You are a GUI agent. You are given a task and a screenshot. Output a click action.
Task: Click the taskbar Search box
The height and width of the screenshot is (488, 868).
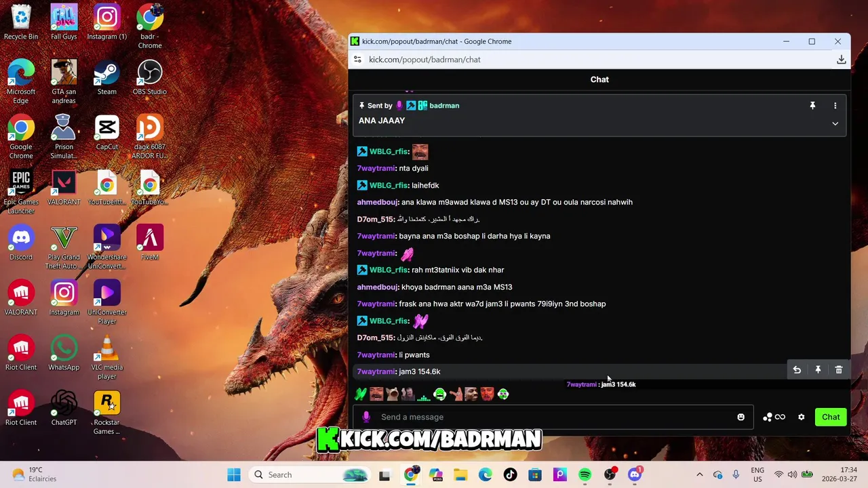click(309, 475)
